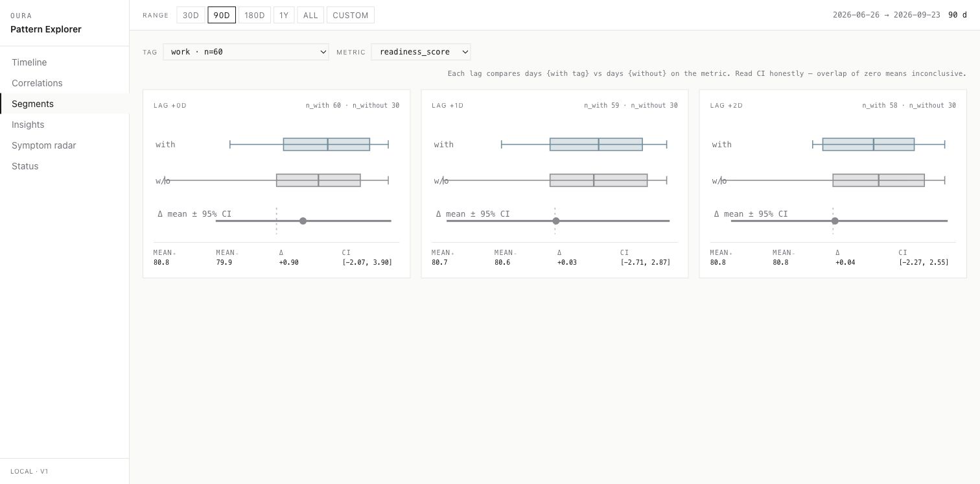The height and width of the screenshot is (484, 980).
Task: Click the LOCAL · V1 footer label
Action: coord(30,471)
